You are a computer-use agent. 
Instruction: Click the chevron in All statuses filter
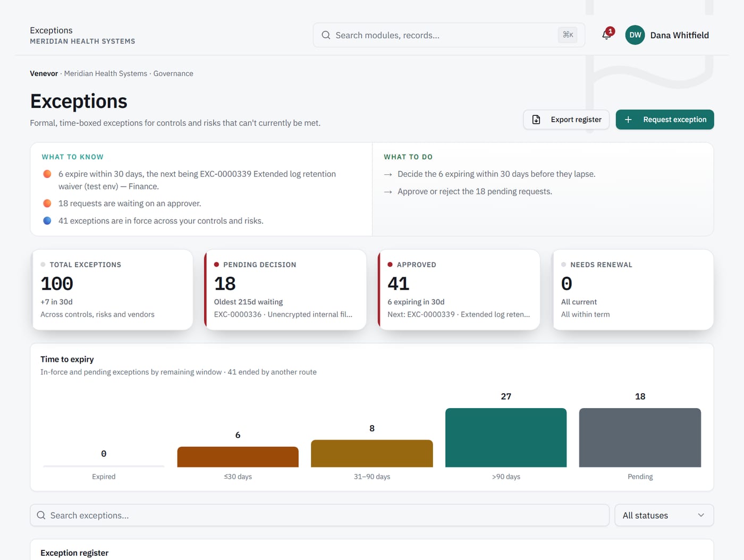(701, 515)
